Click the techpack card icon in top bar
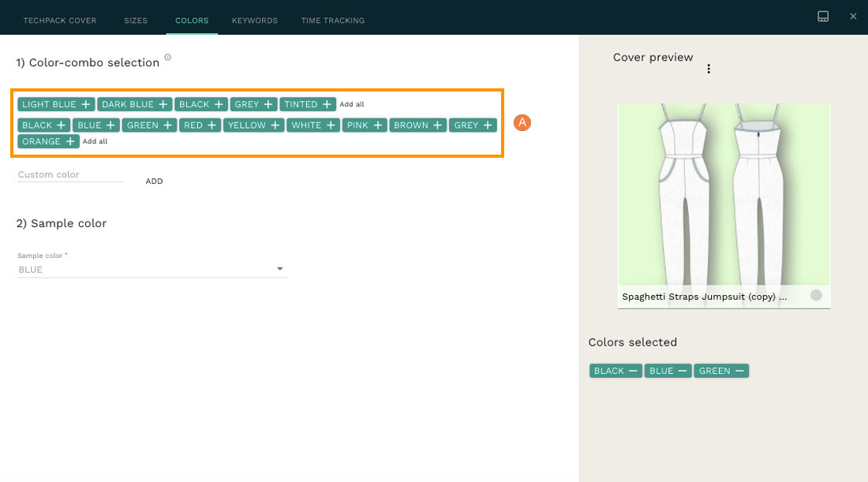 pos(823,15)
